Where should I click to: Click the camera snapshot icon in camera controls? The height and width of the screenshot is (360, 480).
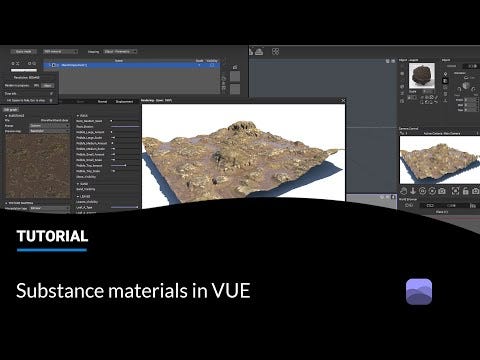(x=442, y=191)
